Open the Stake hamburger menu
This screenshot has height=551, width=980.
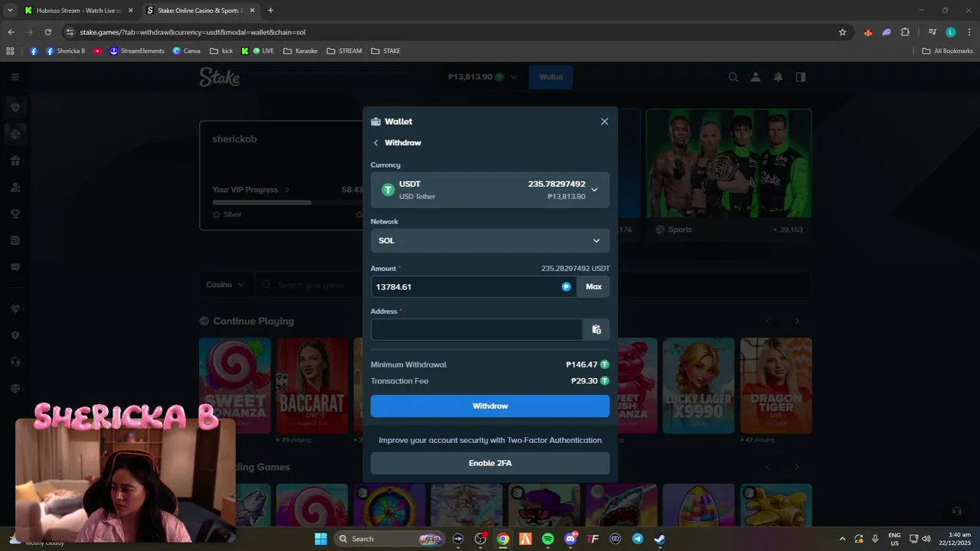tap(15, 77)
